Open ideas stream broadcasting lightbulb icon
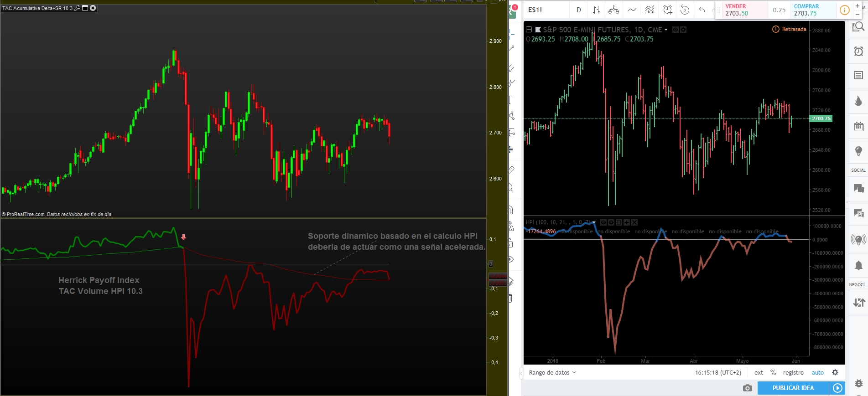868x396 pixels. 858,239
